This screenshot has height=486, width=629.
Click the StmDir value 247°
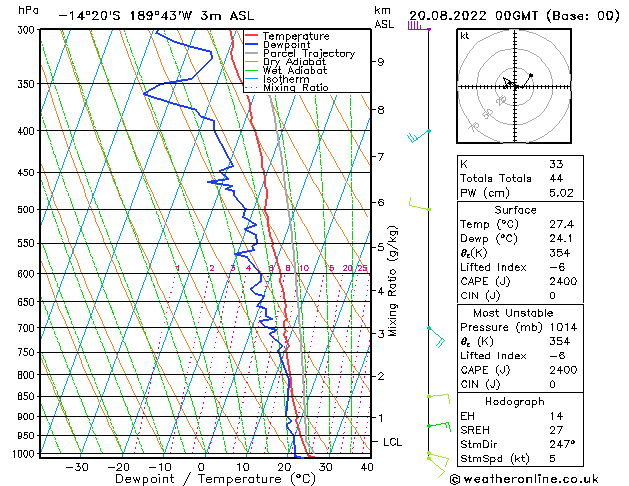[562, 444]
